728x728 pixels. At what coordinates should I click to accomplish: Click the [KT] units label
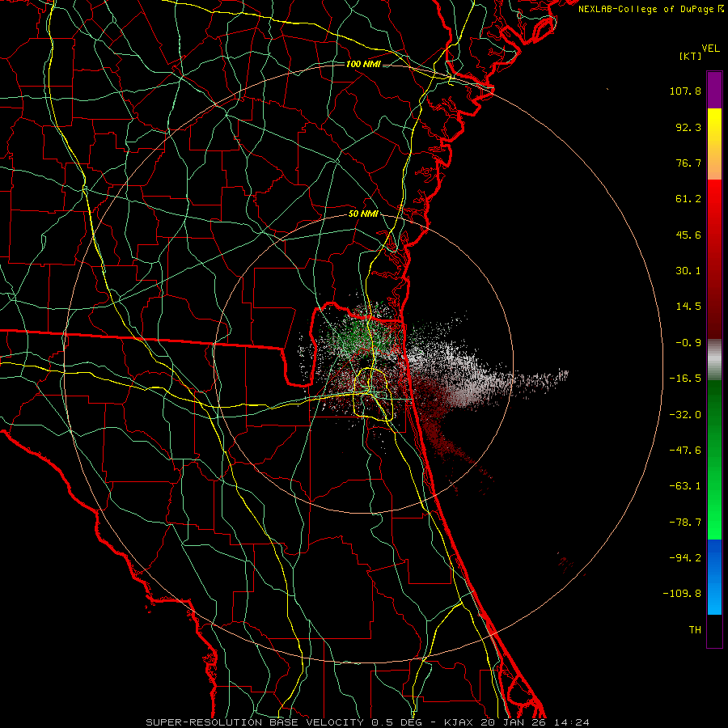coord(690,56)
